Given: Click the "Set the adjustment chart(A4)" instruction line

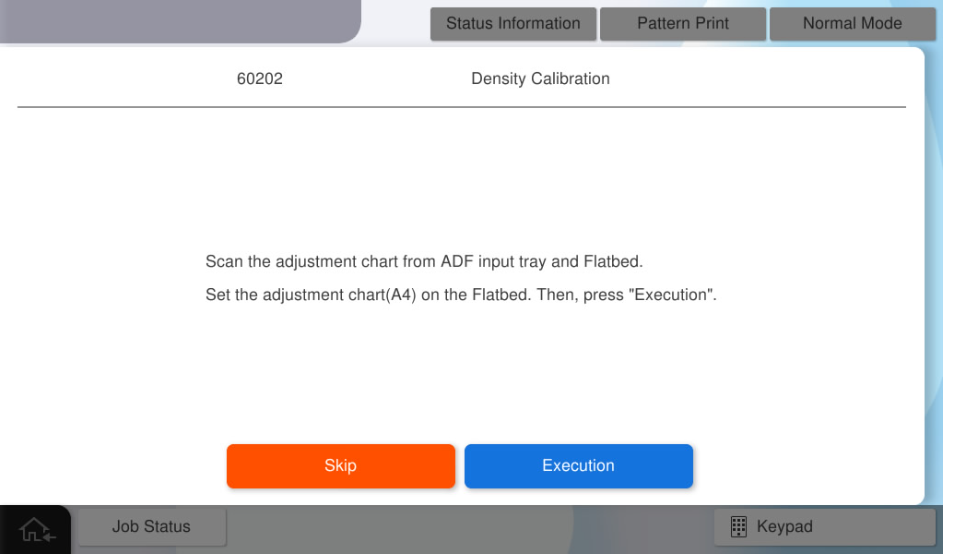Looking at the screenshot, I should 461,297.
